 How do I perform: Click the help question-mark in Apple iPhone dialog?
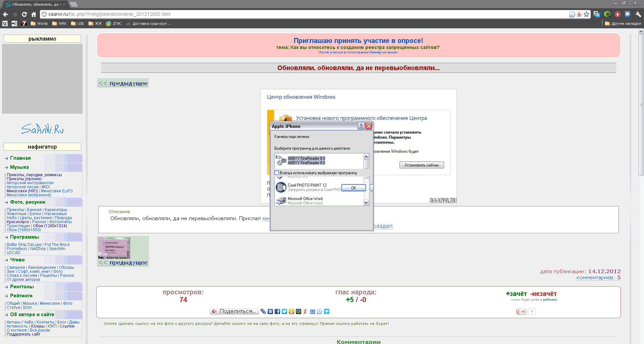[x=361, y=126]
